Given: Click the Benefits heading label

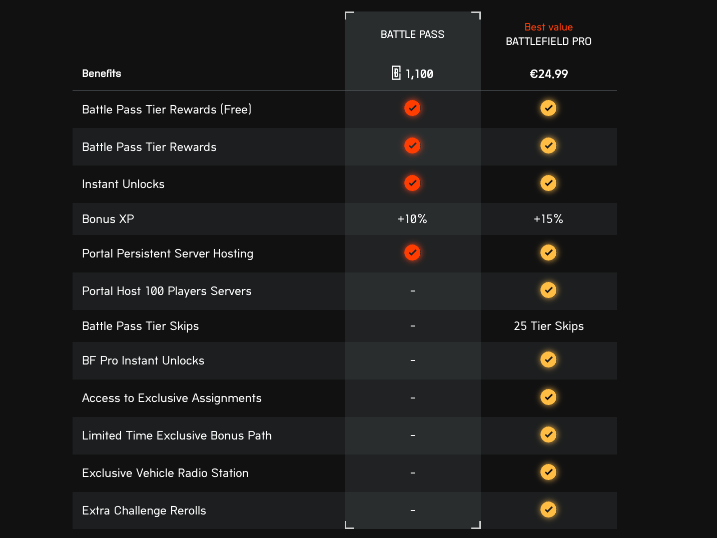Looking at the screenshot, I should coord(101,73).
